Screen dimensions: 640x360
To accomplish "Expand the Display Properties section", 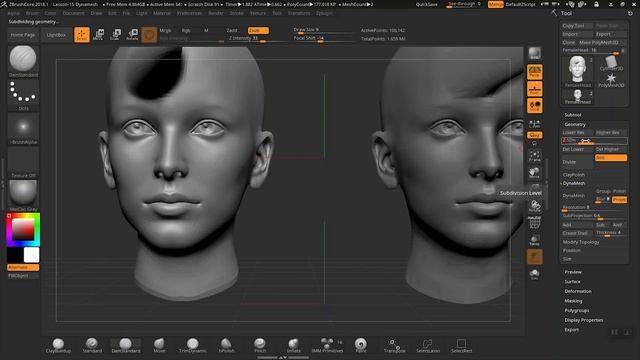I will pyautogui.click(x=584, y=320).
